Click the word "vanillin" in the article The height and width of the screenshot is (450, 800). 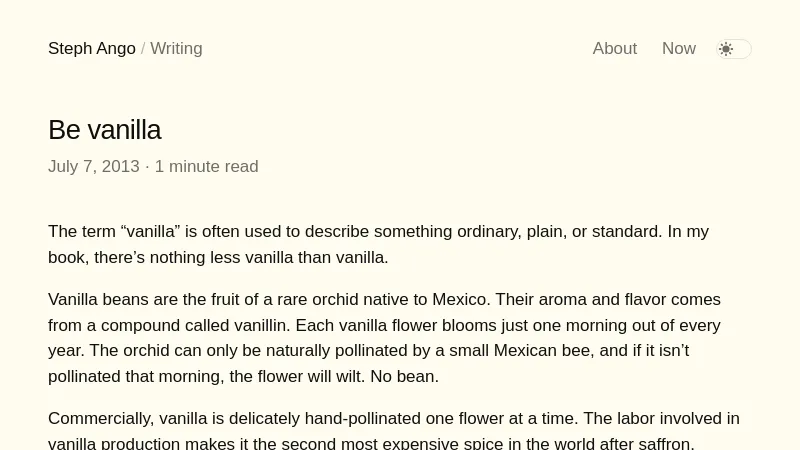pyautogui.click(x=258, y=325)
